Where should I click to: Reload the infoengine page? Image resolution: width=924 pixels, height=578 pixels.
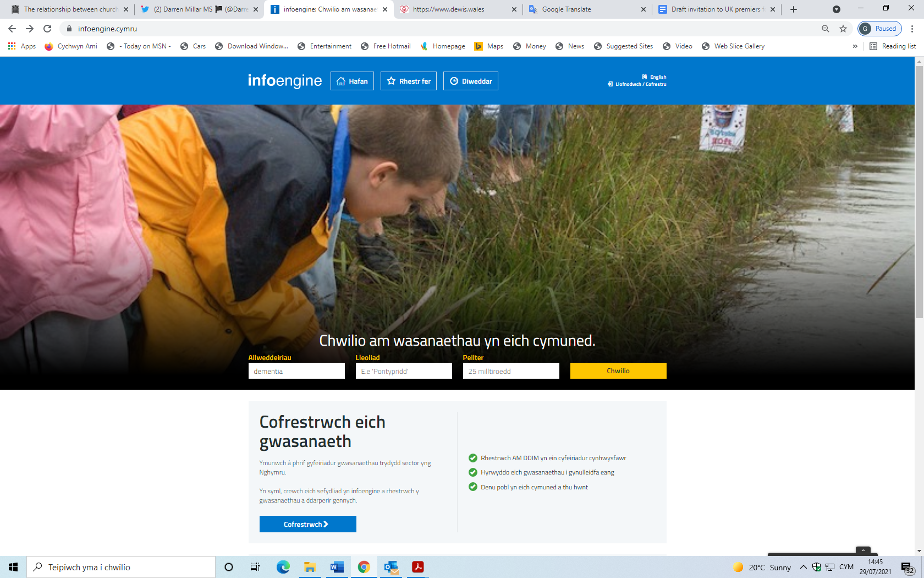[47, 29]
